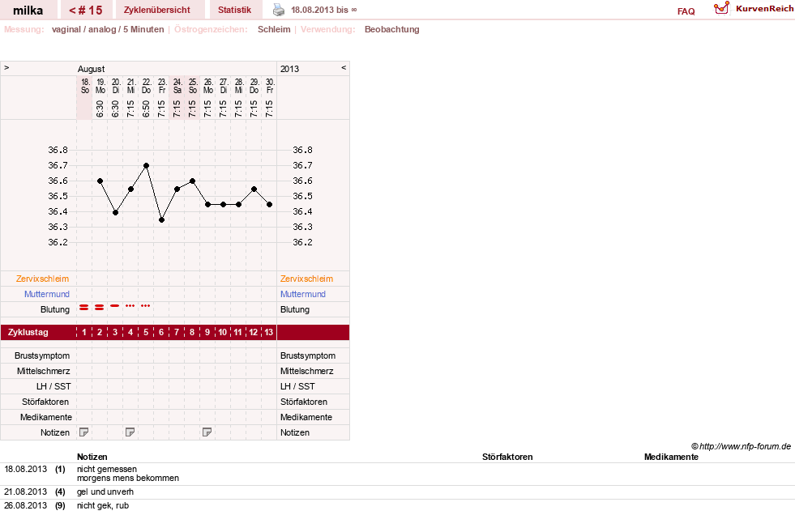This screenshot has width=795, height=532.
Task: Open the KurvenReich logo icon
Action: (x=721, y=8)
